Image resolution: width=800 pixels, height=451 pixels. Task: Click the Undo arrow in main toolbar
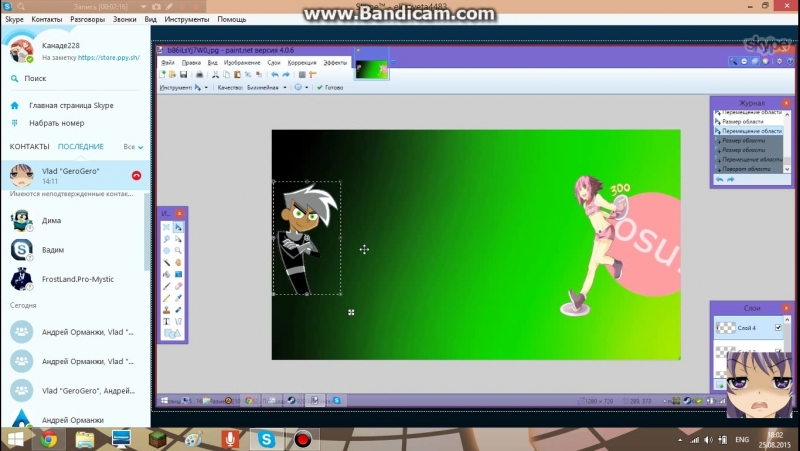[x=275, y=74]
